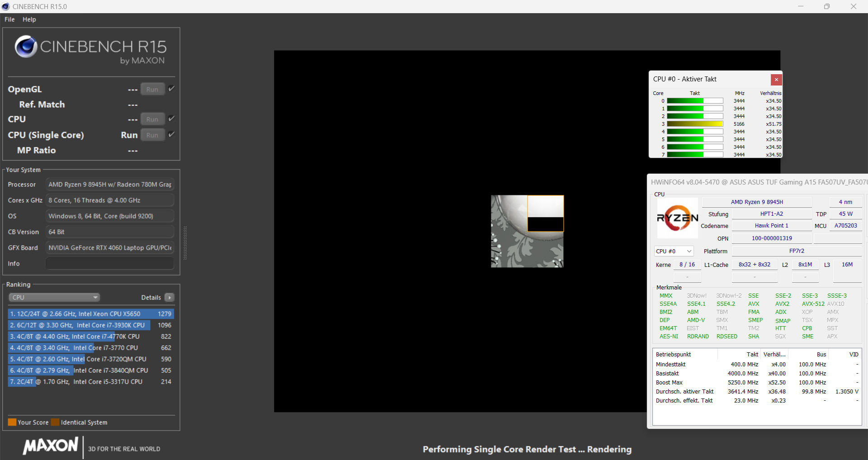
Task: Toggle the OpenGL test checkbox
Action: tap(171, 89)
